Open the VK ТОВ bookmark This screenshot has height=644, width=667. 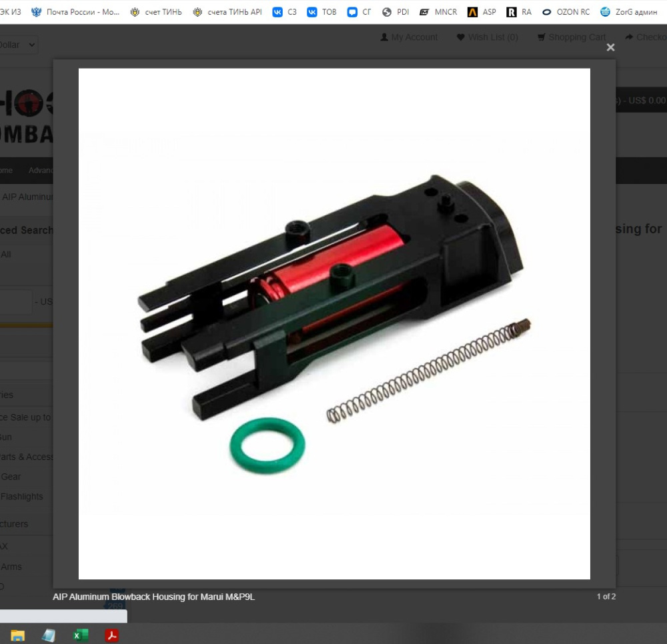[321, 12]
